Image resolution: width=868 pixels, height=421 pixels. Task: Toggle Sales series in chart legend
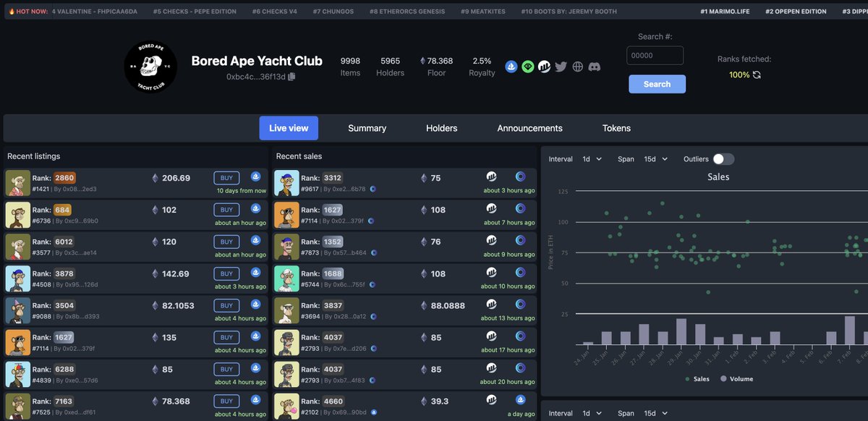(x=697, y=378)
